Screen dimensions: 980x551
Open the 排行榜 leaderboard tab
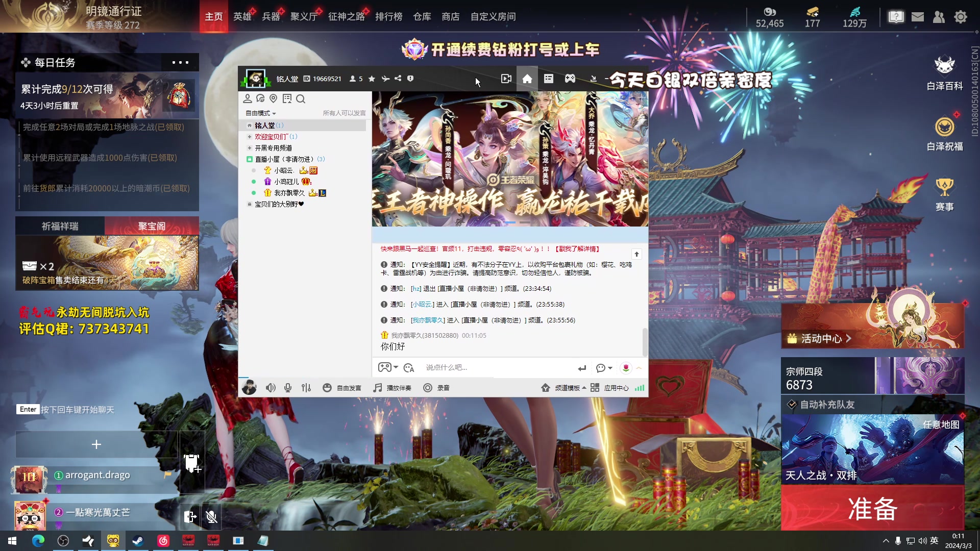pyautogui.click(x=389, y=17)
